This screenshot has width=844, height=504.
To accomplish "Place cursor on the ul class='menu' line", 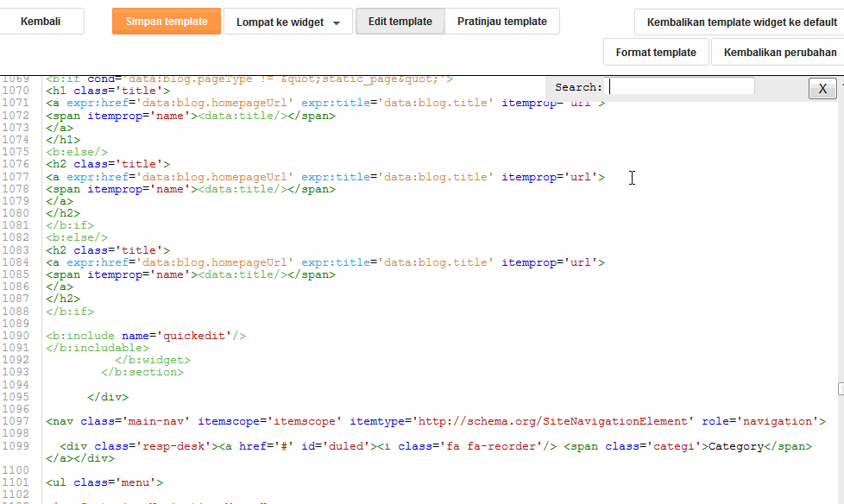I will click(104, 483).
